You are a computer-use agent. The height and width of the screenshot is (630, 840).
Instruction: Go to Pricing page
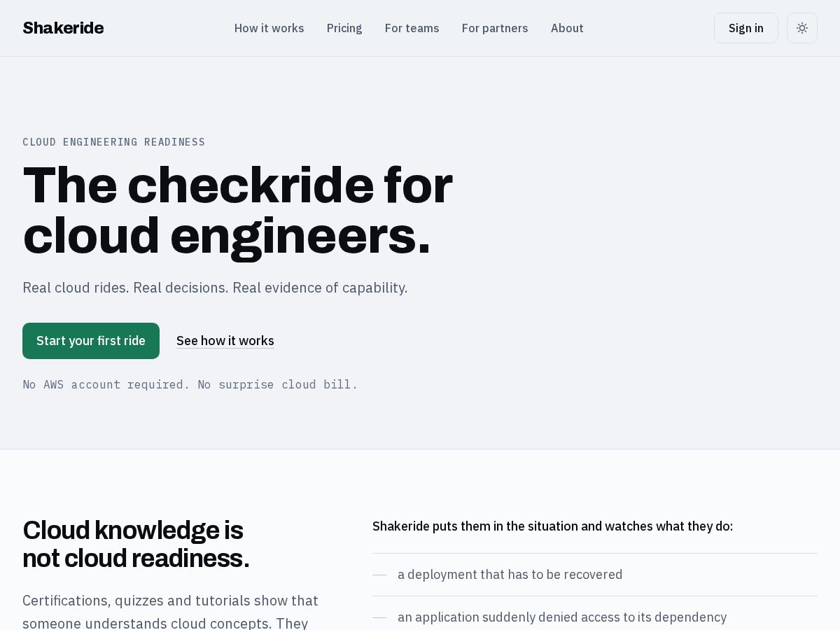coord(344,28)
